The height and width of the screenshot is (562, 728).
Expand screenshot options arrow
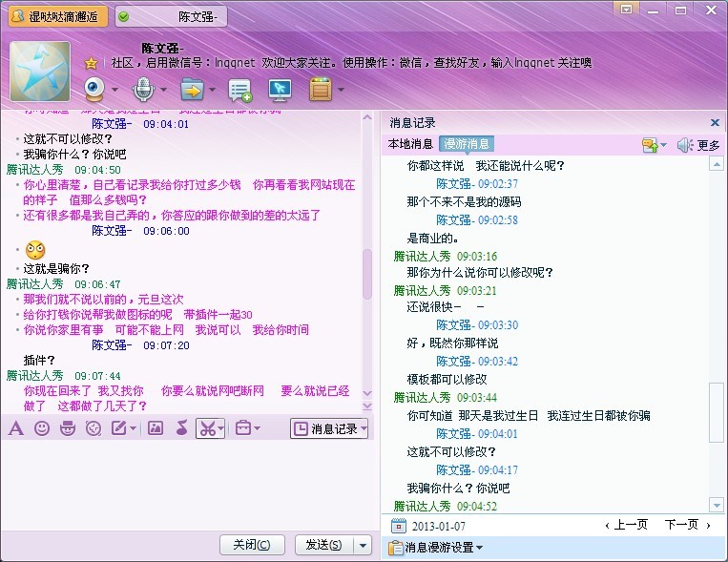pyautogui.click(x=221, y=428)
